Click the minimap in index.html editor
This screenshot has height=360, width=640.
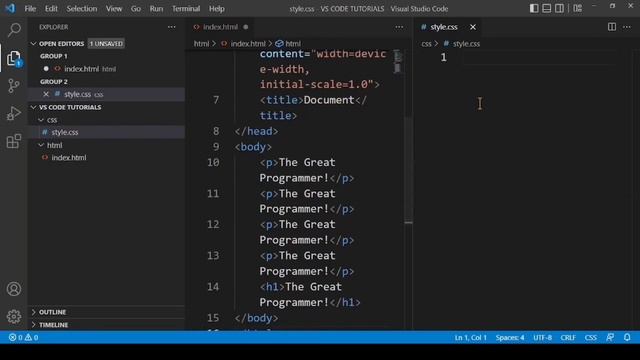click(x=397, y=62)
